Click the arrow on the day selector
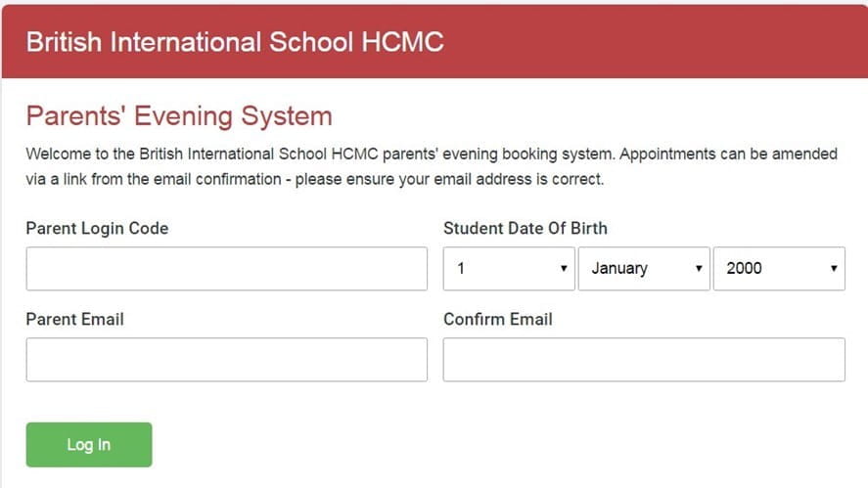This screenshot has height=488, width=868. click(564, 269)
